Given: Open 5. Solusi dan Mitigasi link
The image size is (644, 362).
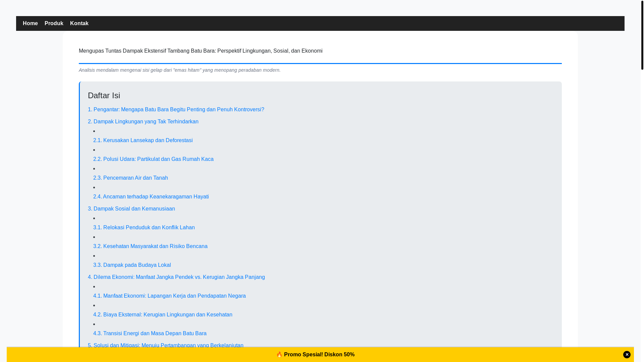Looking at the screenshot, I should [x=166, y=345].
